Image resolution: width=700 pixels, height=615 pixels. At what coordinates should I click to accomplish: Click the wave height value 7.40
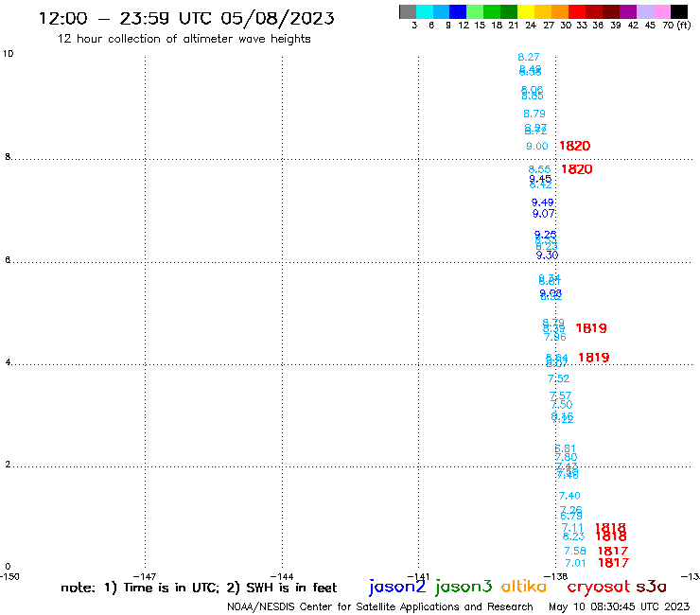[569, 496]
